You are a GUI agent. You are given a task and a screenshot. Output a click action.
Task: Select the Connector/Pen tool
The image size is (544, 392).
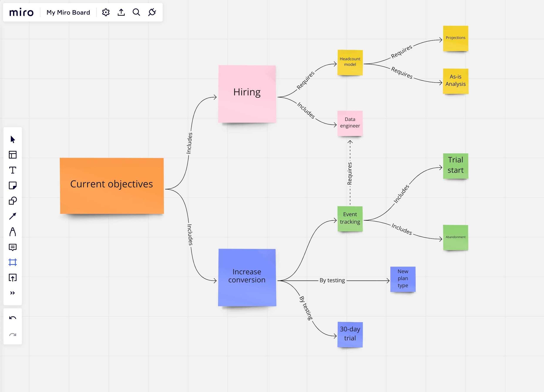point(12,216)
